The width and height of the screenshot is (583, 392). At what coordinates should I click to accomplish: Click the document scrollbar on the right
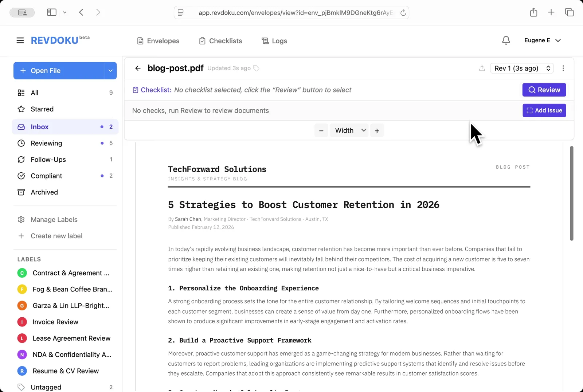571,193
